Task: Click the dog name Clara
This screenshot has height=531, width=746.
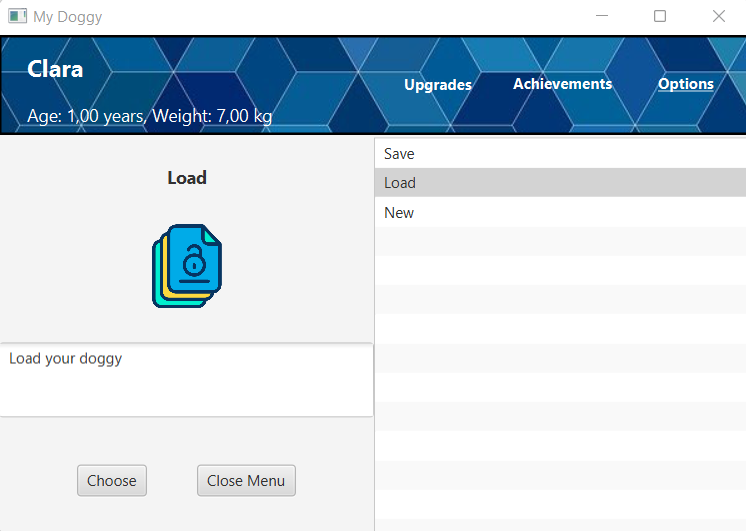Action: 55,69
